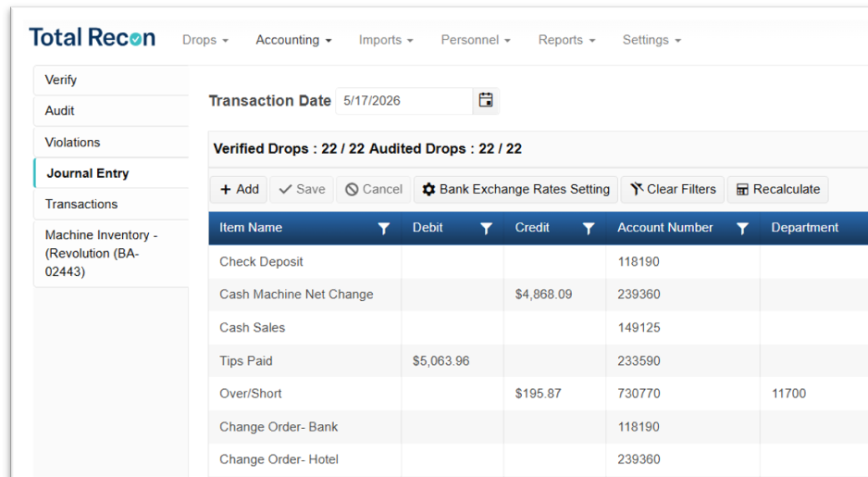Click department value 11700

click(x=788, y=394)
